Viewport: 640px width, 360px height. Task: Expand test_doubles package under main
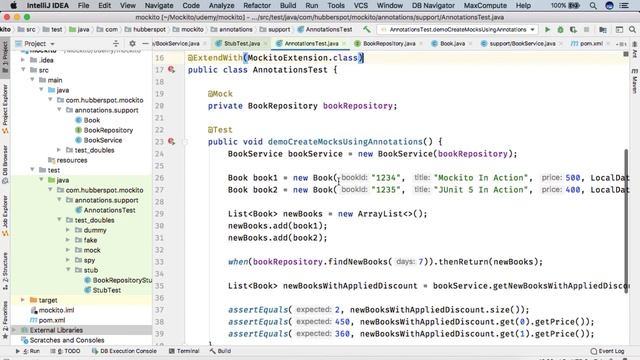(59, 150)
